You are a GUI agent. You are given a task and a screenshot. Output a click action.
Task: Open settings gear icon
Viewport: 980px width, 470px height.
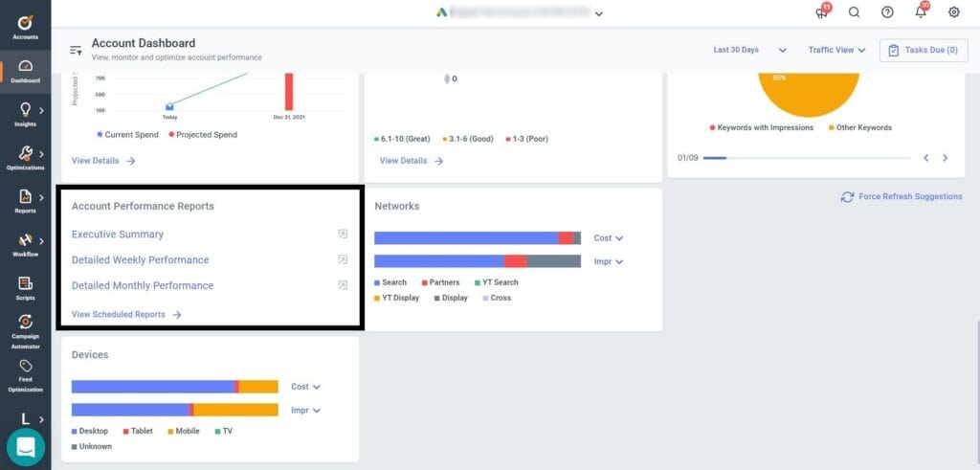click(954, 12)
